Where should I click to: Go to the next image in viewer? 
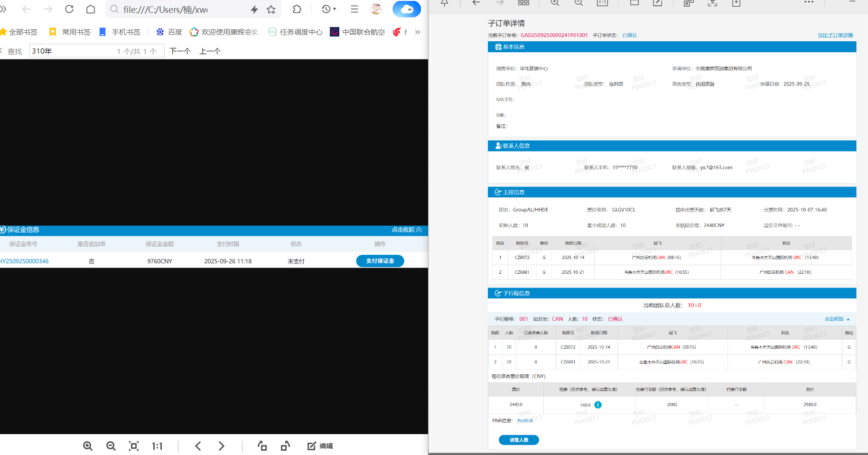coord(222,446)
